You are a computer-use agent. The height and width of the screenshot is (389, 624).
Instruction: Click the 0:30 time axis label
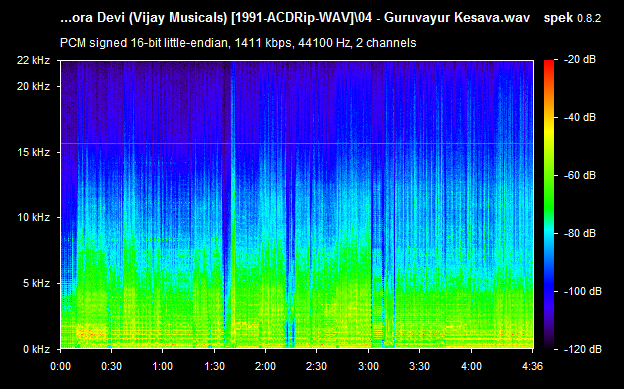(111, 366)
